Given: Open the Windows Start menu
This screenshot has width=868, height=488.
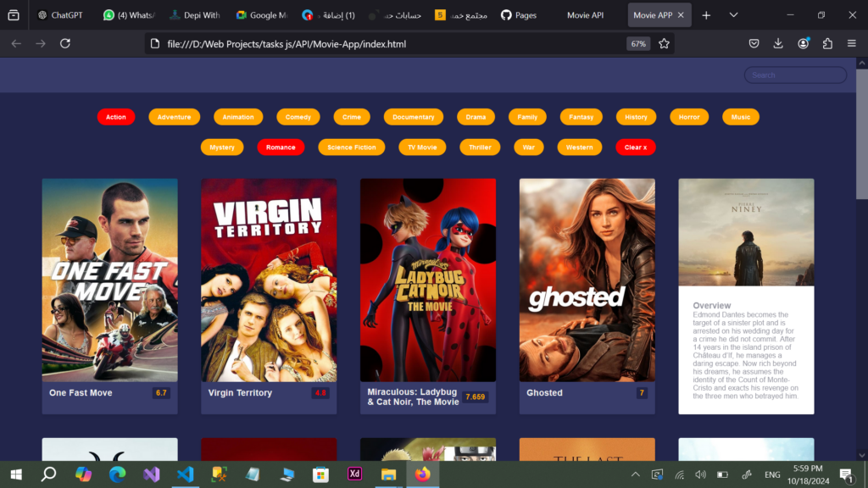Looking at the screenshot, I should pos(16,474).
